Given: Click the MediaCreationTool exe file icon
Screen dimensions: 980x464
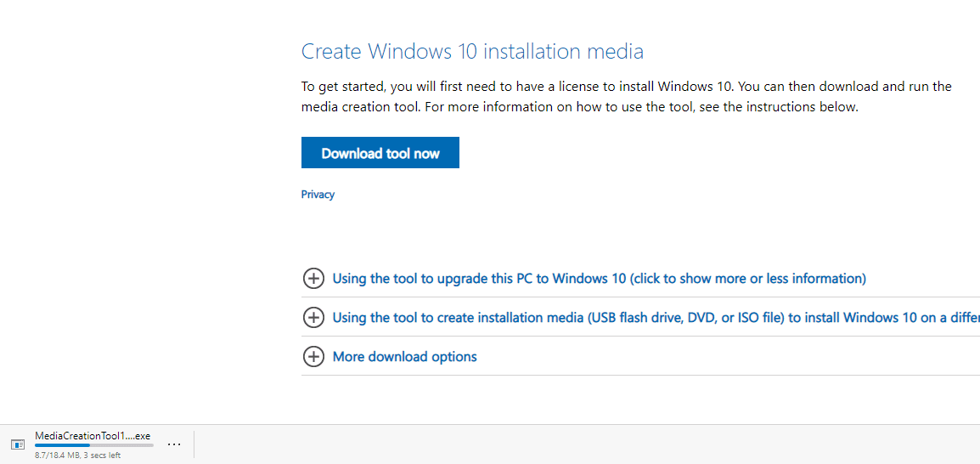Looking at the screenshot, I should (18, 444).
